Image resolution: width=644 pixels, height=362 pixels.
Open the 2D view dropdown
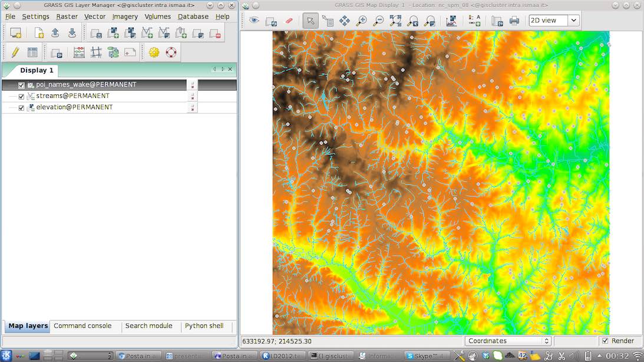coord(553,20)
